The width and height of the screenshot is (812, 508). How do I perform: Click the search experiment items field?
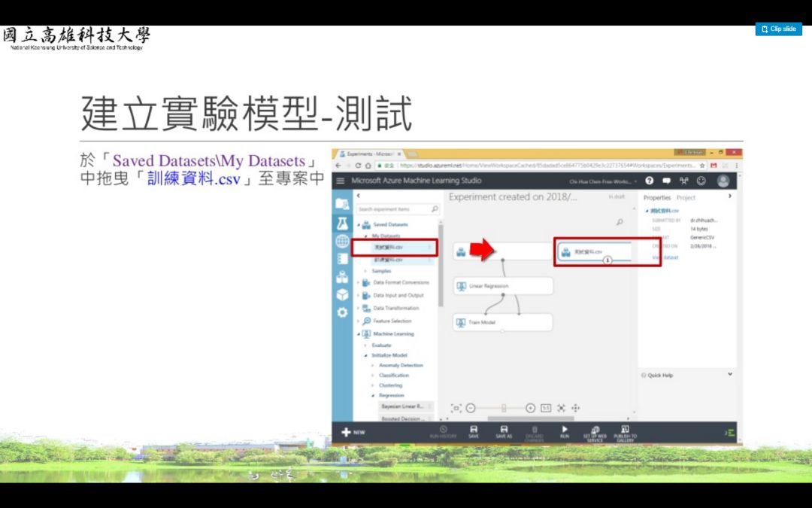pyautogui.click(x=398, y=209)
